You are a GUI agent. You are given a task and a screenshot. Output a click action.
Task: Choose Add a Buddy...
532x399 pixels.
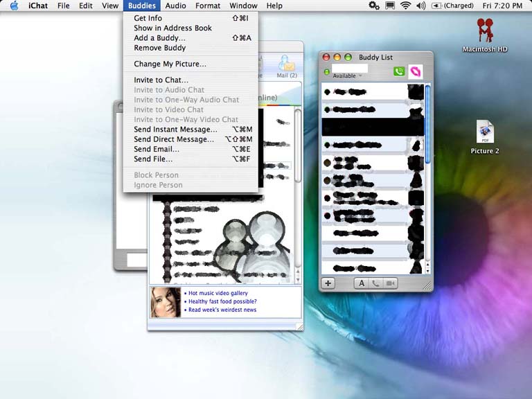pyautogui.click(x=190, y=37)
